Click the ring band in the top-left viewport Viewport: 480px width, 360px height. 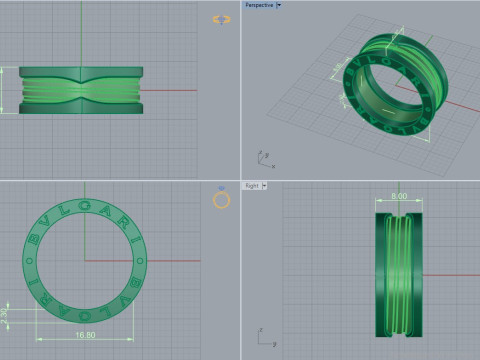[x=81, y=90]
